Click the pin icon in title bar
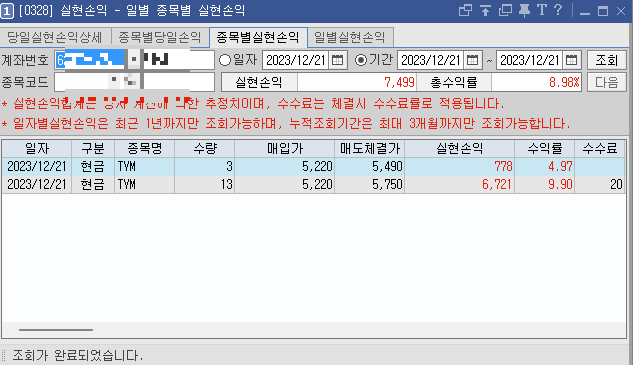The image size is (633, 365). coord(524,10)
